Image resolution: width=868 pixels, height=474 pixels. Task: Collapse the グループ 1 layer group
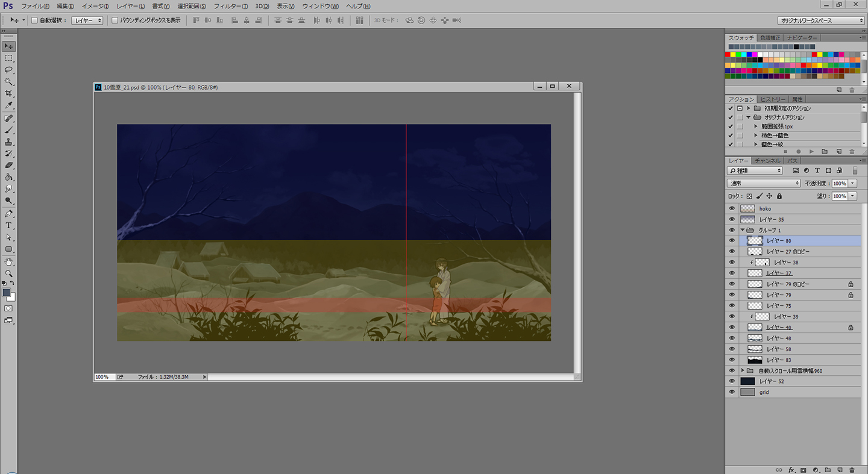[x=743, y=230]
